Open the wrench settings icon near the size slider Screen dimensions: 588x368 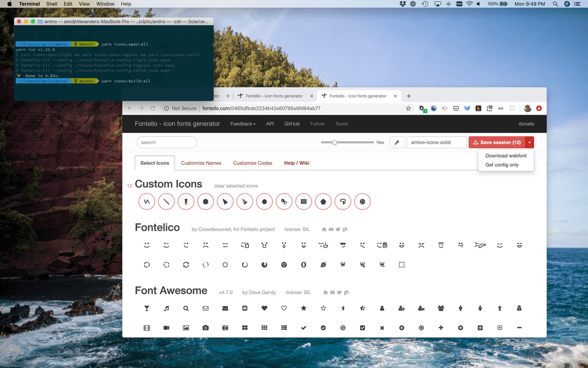(397, 142)
